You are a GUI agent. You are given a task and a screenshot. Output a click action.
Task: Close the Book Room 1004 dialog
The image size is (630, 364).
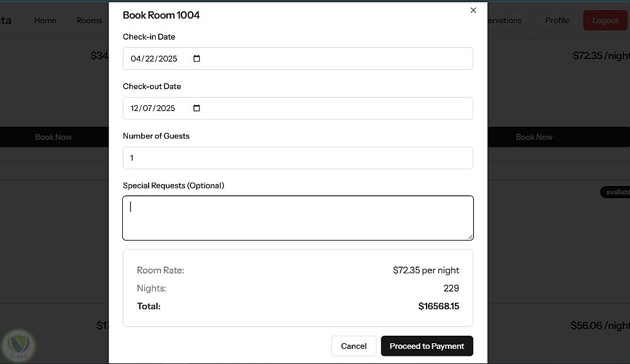(x=473, y=10)
